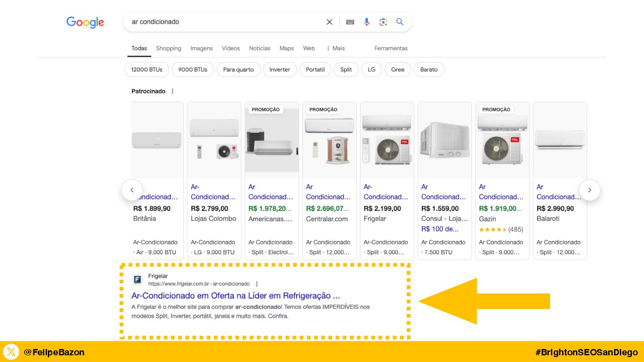Switch to the Shopping tab
The height and width of the screenshot is (362, 644).
[169, 48]
